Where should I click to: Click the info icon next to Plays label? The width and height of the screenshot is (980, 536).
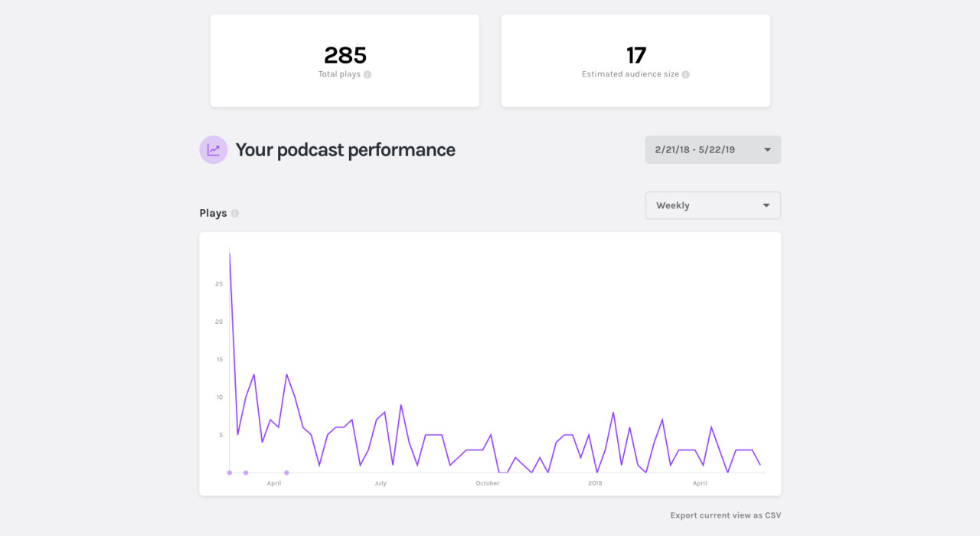click(x=235, y=214)
